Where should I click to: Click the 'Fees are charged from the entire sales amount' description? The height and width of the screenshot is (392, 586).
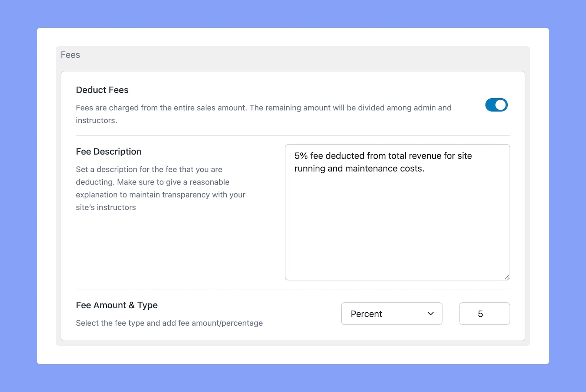(x=264, y=114)
